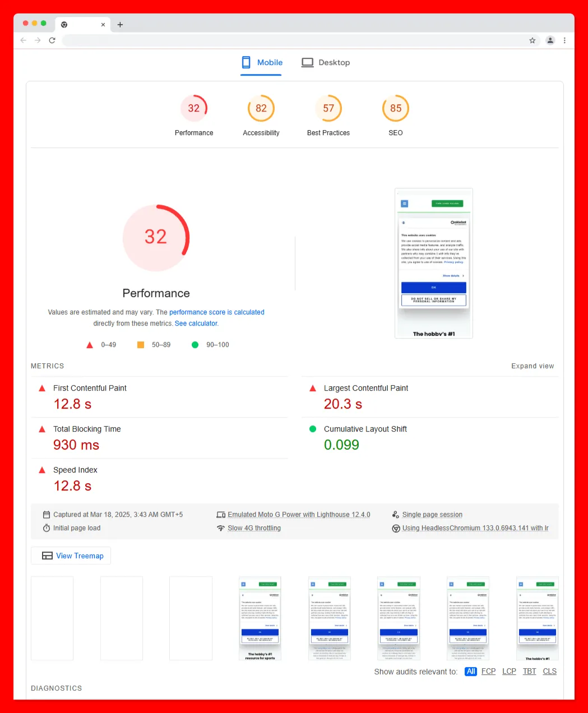This screenshot has width=588, height=713.
Task: Click the icon beside Single page session
Action: [x=396, y=515]
